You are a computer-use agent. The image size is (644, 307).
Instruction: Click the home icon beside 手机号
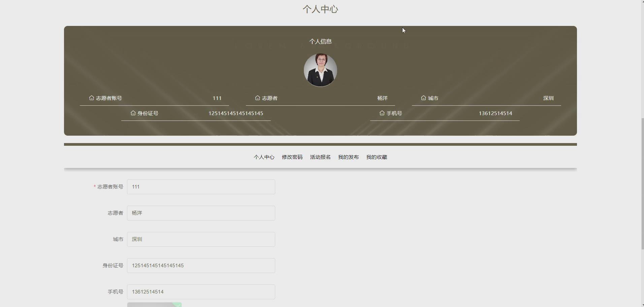point(382,113)
